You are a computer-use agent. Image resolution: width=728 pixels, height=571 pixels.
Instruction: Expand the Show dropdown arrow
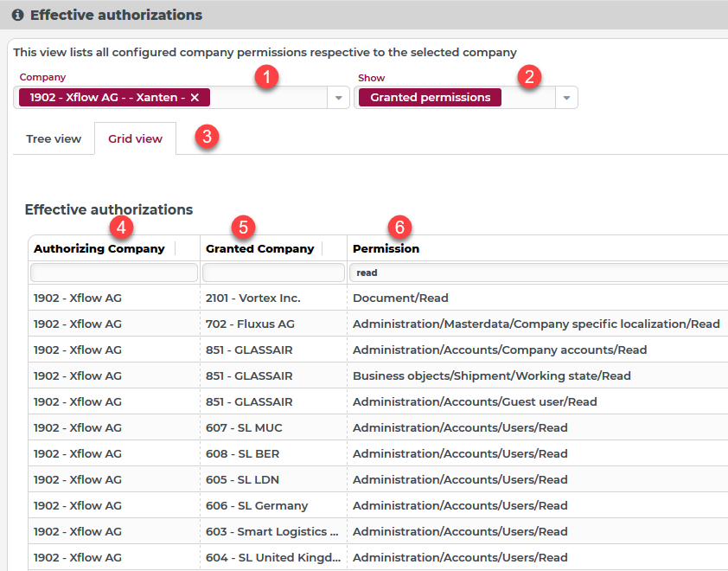pos(566,98)
